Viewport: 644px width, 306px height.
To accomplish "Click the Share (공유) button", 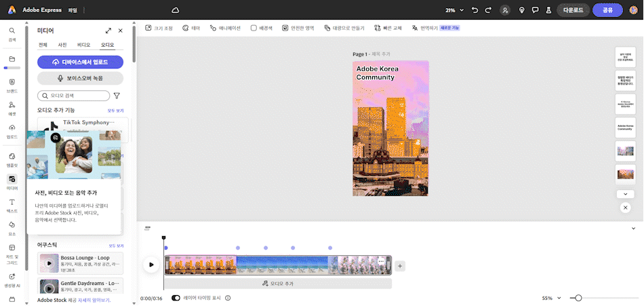I will point(608,10).
